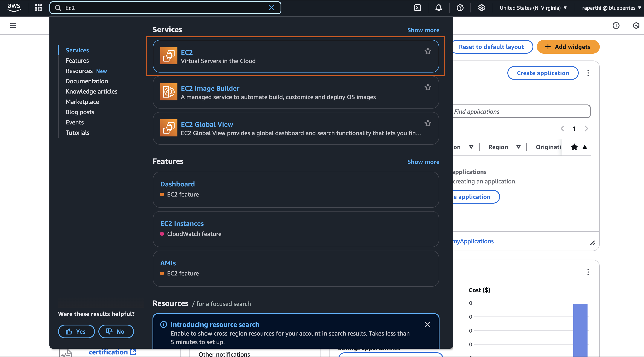Click Introducing resource search heading

215,324
